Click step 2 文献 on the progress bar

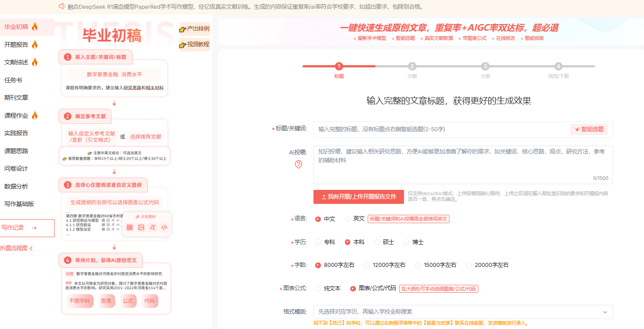(x=412, y=66)
